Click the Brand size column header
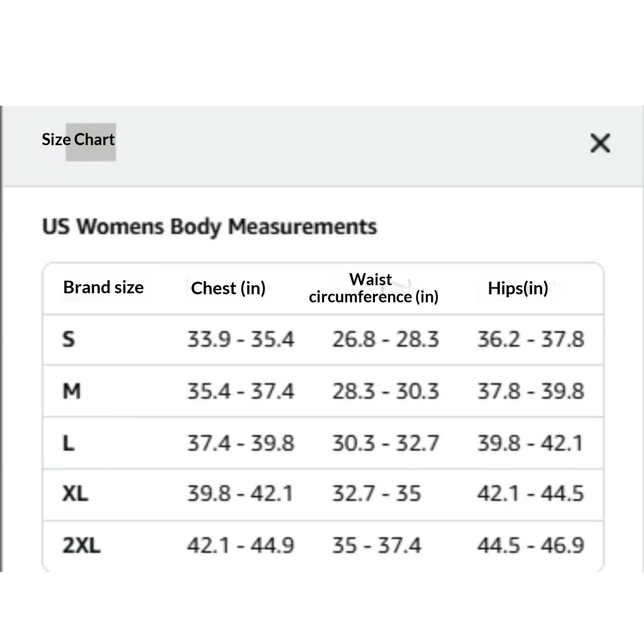The height and width of the screenshot is (644, 644). point(103,287)
